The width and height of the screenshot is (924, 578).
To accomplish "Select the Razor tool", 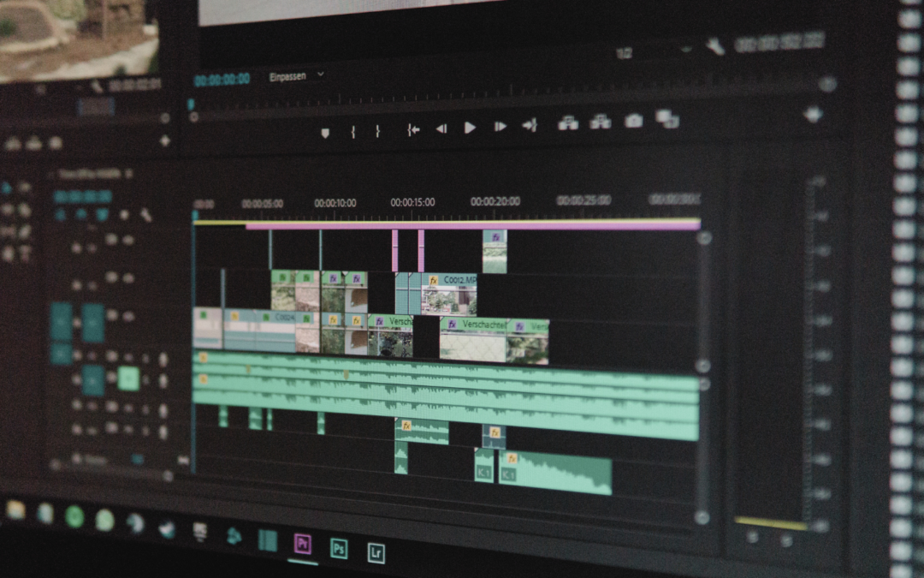I will pyautogui.click(x=25, y=210).
